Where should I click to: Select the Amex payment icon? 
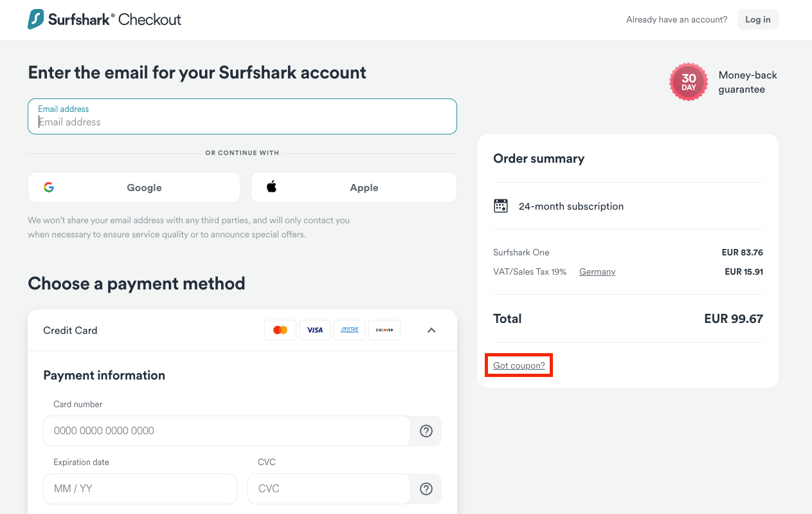[x=350, y=329]
